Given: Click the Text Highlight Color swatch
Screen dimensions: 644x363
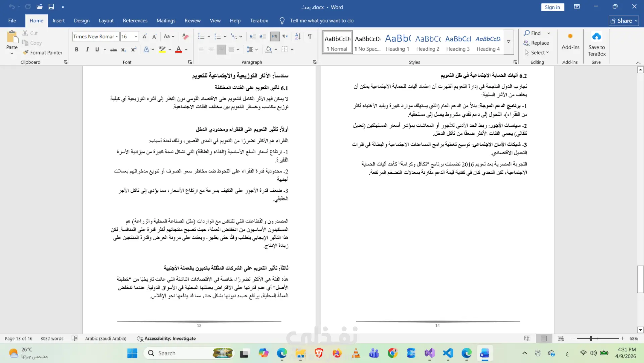Looking at the screenshot, I should point(162,50).
